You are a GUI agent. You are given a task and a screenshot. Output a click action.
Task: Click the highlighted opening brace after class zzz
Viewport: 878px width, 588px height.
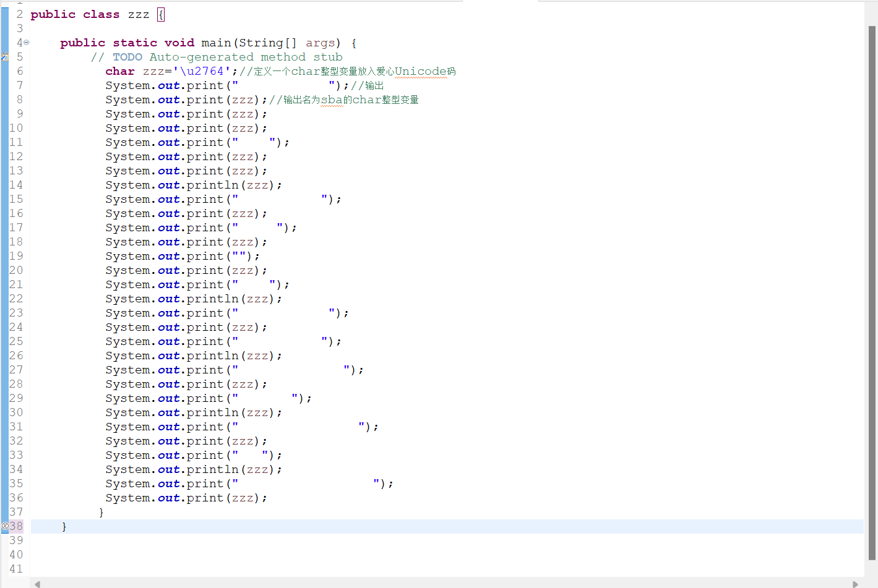coord(161,14)
